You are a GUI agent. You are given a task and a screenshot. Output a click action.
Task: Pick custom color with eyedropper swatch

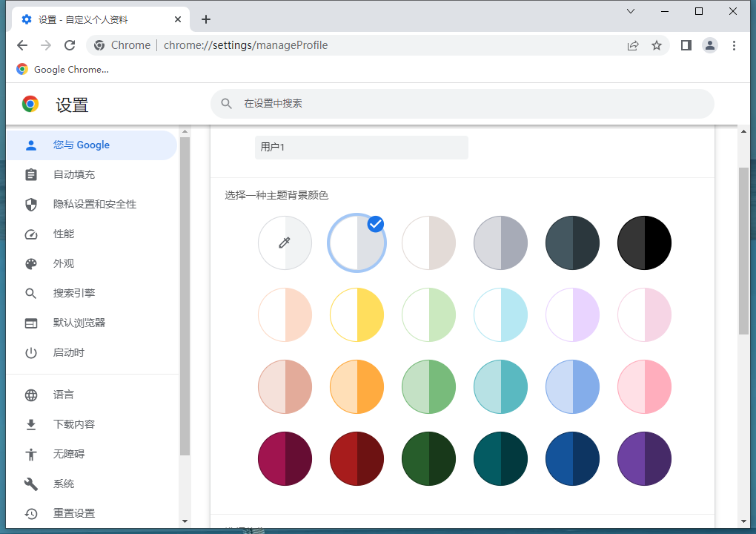pos(285,243)
